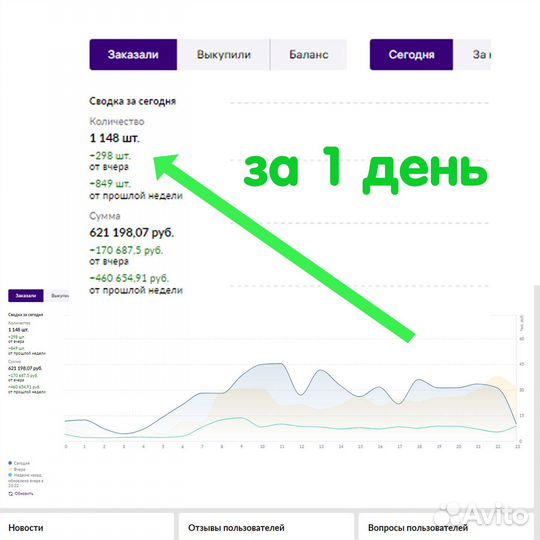Click the enlarged '+170 687,5 руб.' value
The width and height of the screenshot is (540, 540).
[x=126, y=250]
